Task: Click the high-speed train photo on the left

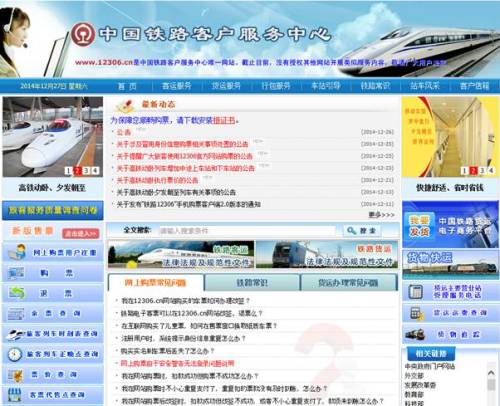Action: pos(53,137)
